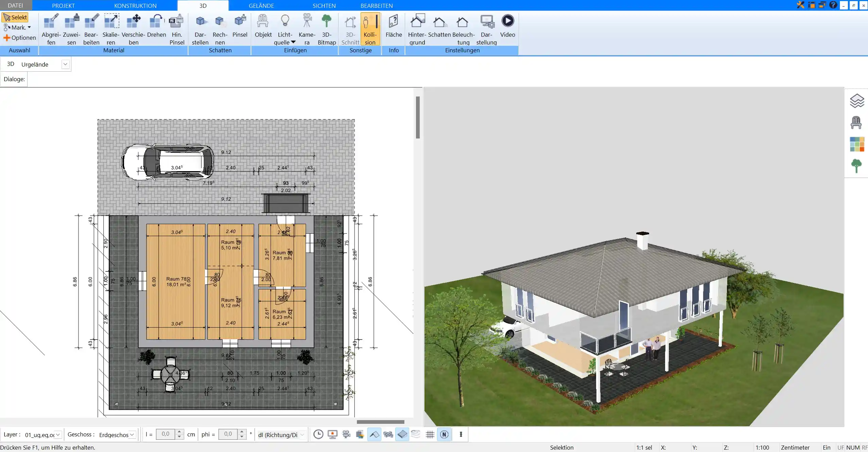Open the Mark. dropdown
The image size is (868, 452).
click(x=17, y=28)
